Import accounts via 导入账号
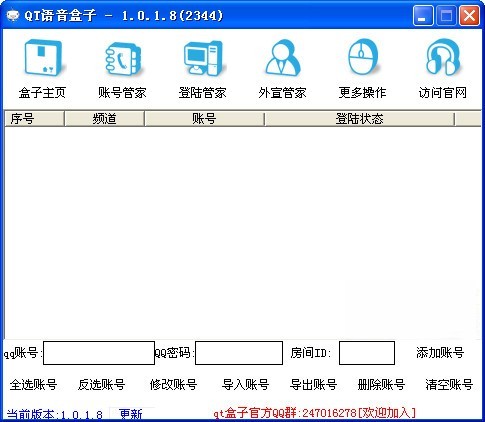This screenshot has width=485, height=422. (245, 384)
